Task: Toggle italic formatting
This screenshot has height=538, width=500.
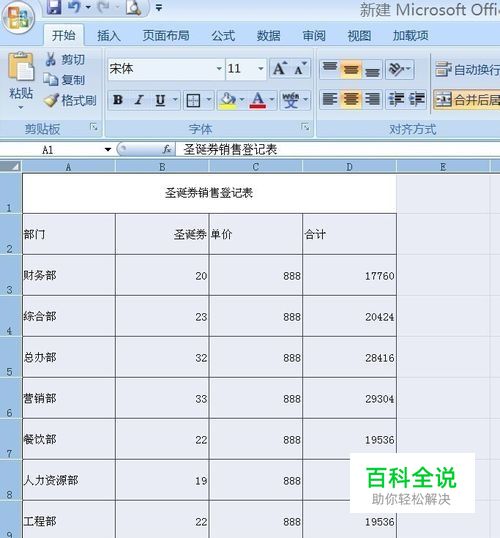Action: (139, 100)
